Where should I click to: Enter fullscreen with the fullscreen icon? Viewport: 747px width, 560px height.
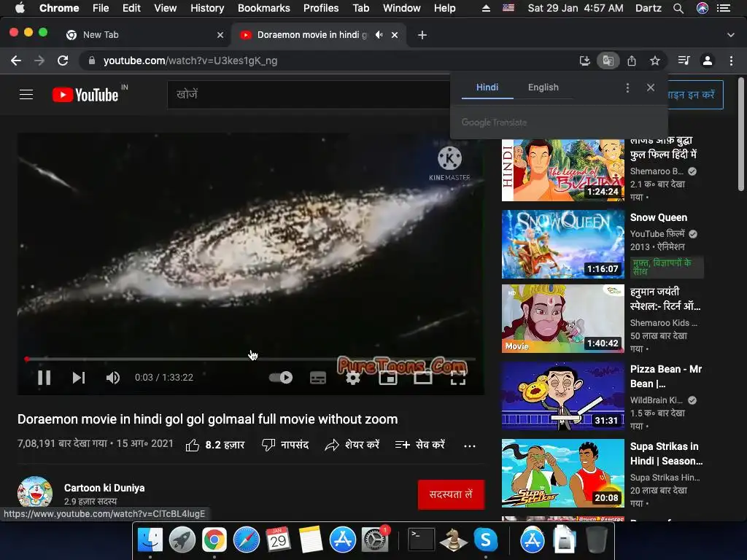coord(458,378)
